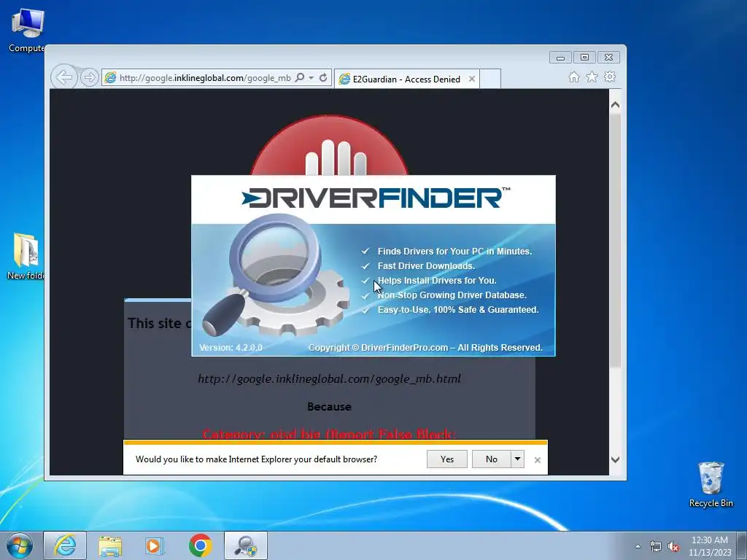
Task: Go back with Internet Explorer back arrow
Action: coord(64,77)
